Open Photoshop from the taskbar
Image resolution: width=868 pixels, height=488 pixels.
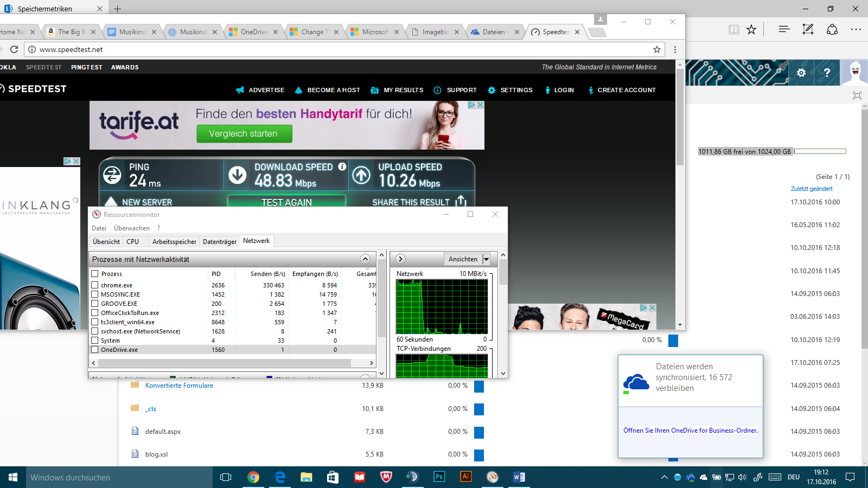click(439, 477)
